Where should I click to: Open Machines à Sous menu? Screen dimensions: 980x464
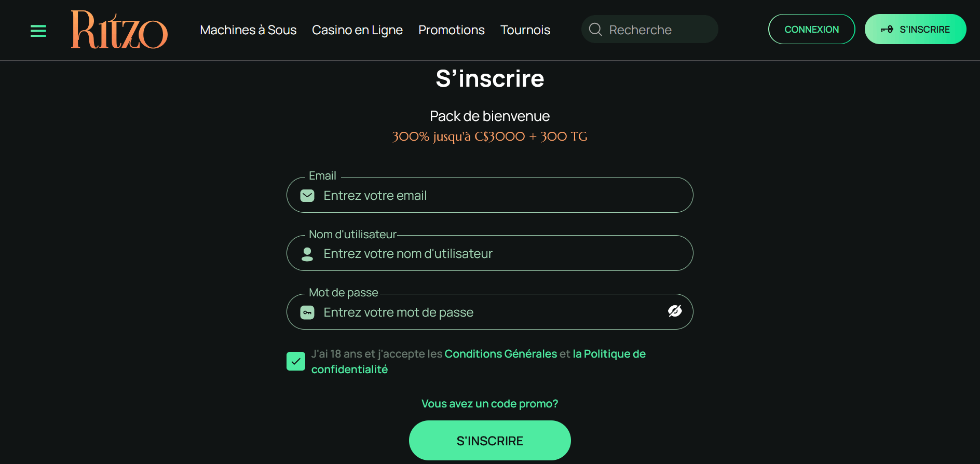[x=248, y=30]
